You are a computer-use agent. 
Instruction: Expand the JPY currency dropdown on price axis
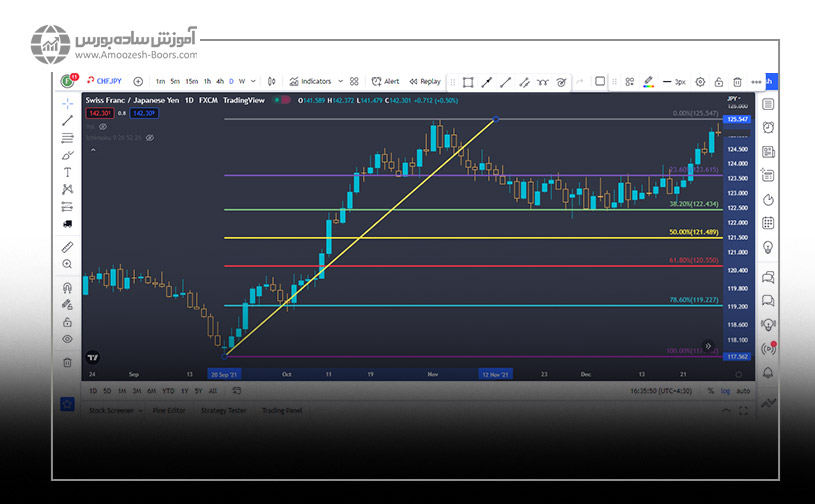click(735, 100)
